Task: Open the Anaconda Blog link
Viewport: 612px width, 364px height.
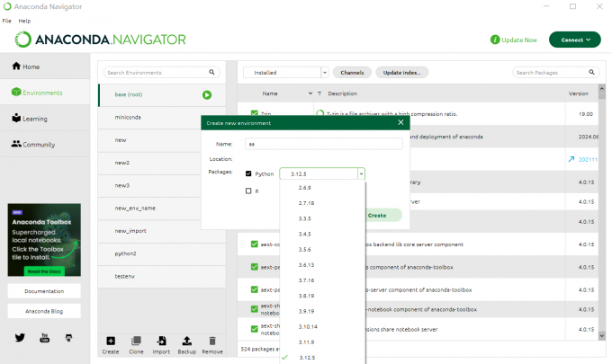Action: pos(44,311)
